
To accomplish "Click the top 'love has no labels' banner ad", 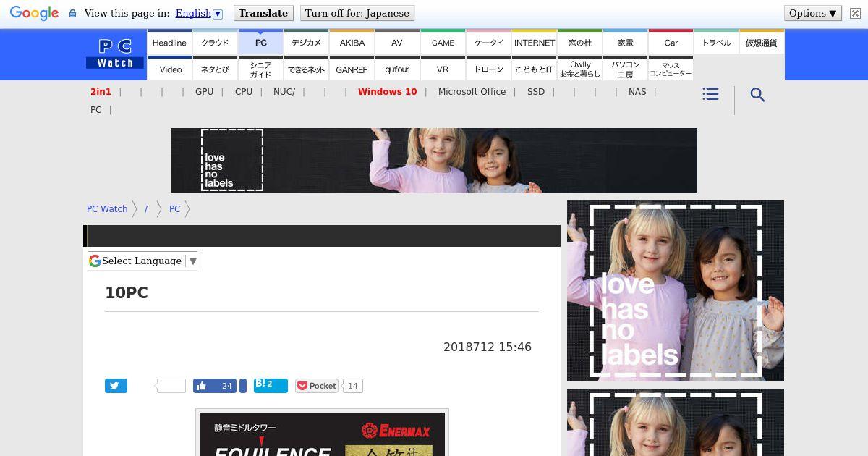I will tap(434, 161).
